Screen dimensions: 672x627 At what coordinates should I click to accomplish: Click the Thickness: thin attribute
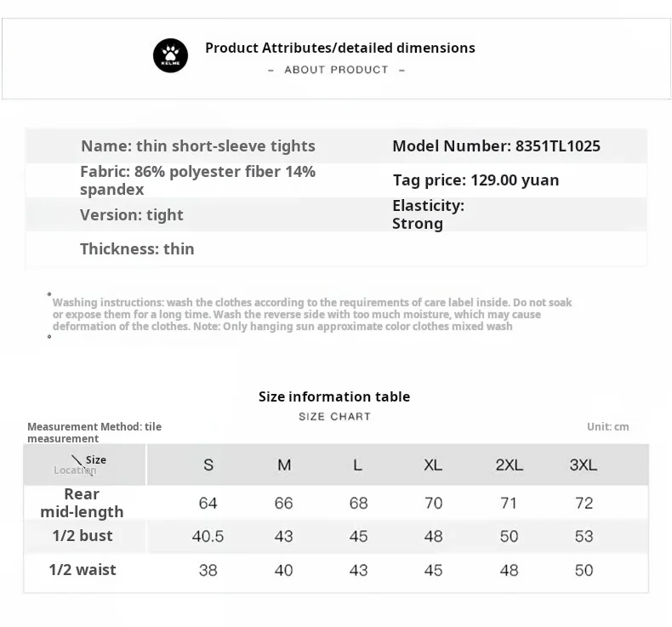pos(137,249)
